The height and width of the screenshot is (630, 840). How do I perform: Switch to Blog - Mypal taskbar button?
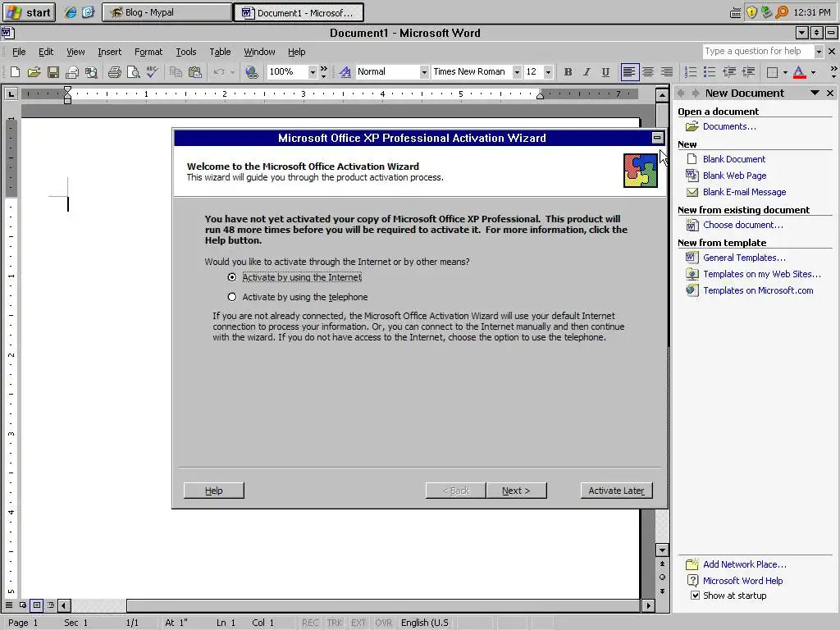[x=167, y=12]
